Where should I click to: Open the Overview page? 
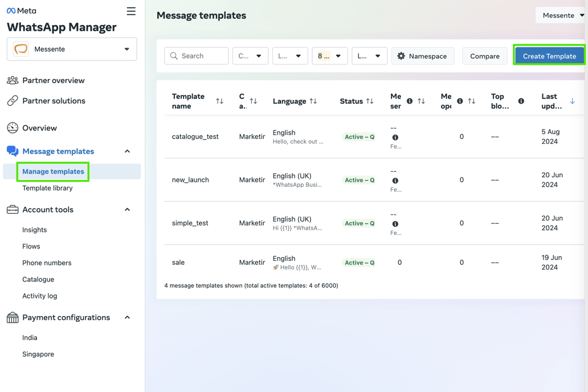coord(39,128)
